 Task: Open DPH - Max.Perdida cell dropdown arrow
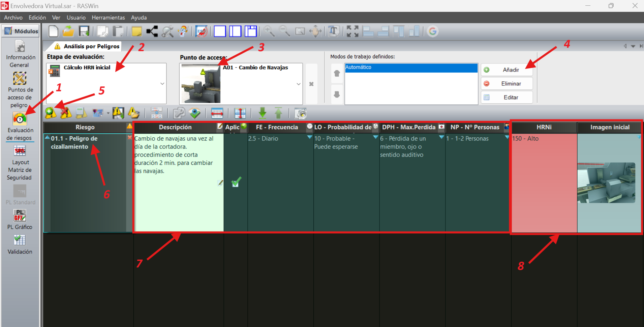[441, 137]
